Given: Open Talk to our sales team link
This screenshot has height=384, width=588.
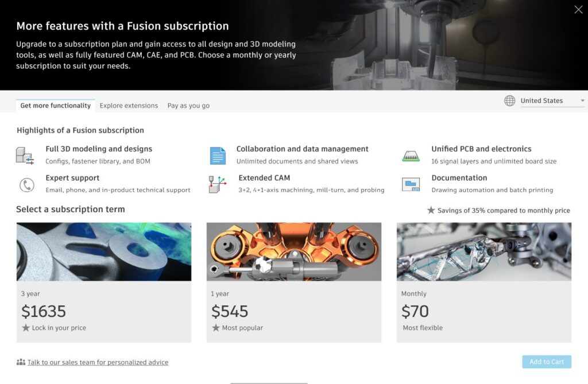Looking at the screenshot, I should [x=98, y=362].
